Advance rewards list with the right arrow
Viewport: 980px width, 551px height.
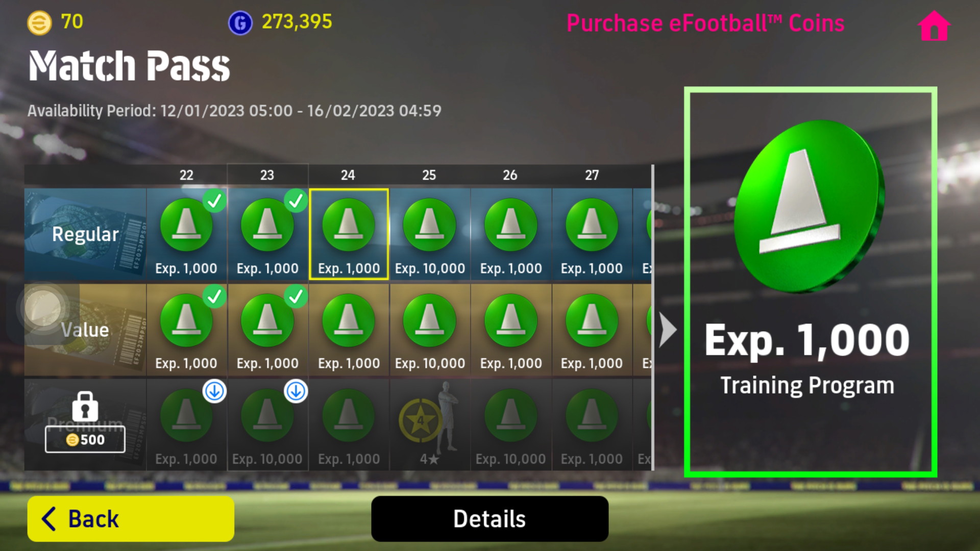point(668,330)
